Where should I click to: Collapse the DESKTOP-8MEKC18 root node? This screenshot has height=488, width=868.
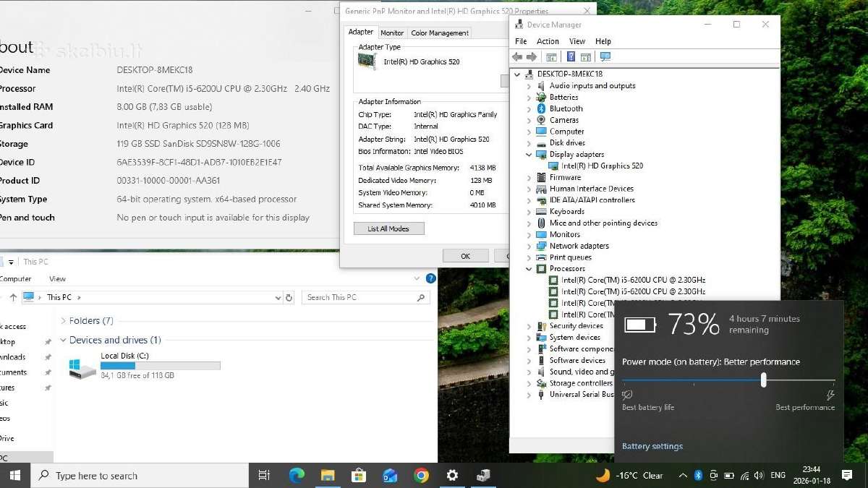click(517, 74)
